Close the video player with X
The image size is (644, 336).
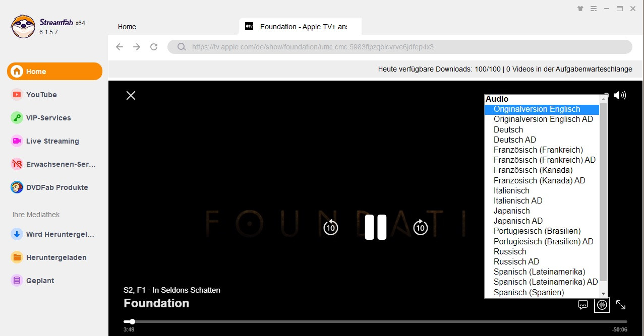pyautogui.click(x=131, y=95)
